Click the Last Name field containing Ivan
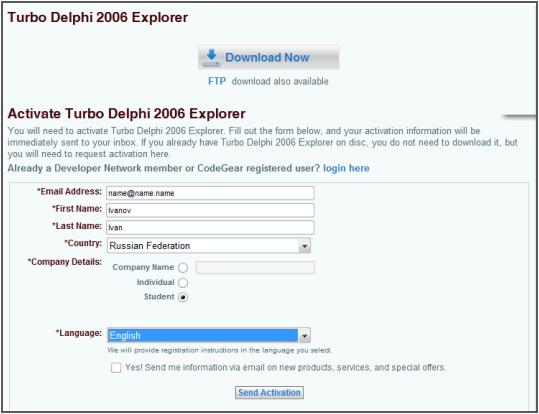 [x=210, y=227]
